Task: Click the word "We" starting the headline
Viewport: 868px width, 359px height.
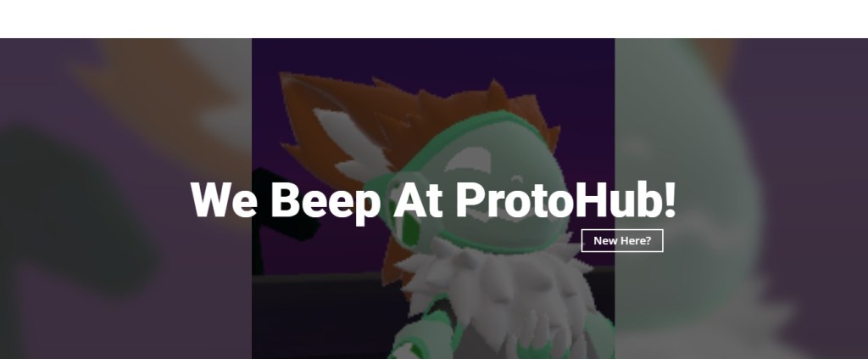Action: pos(224,199)
